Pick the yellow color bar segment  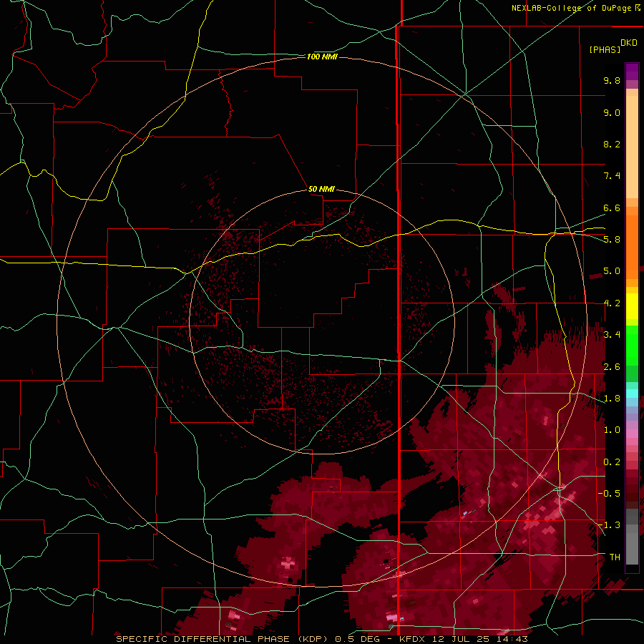[x=632, y=306]
